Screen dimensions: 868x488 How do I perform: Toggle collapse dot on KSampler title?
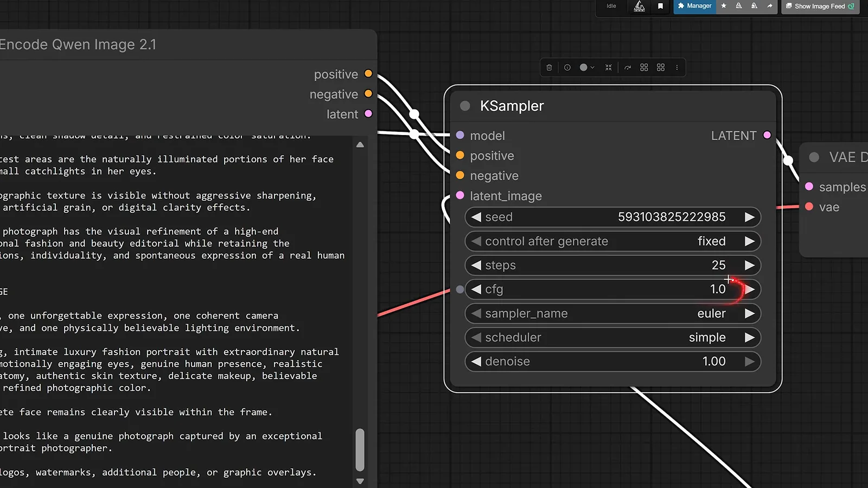click(465, 106)
